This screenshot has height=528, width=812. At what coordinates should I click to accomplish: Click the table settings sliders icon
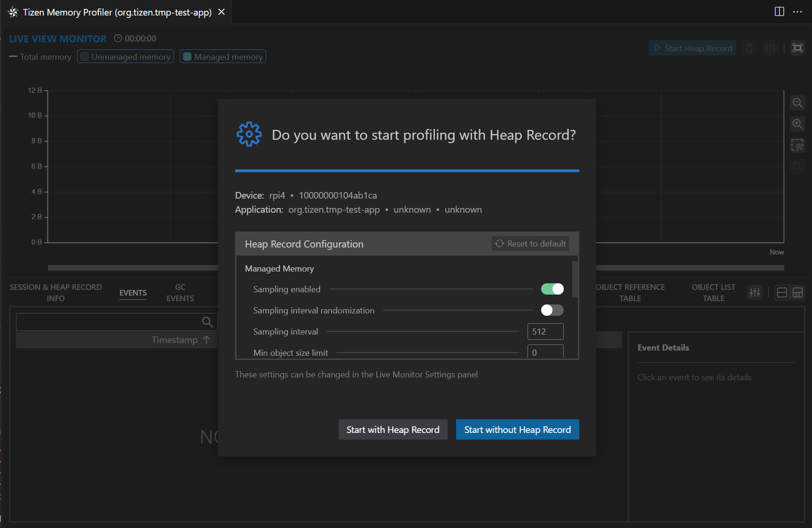tap(755, 293)
